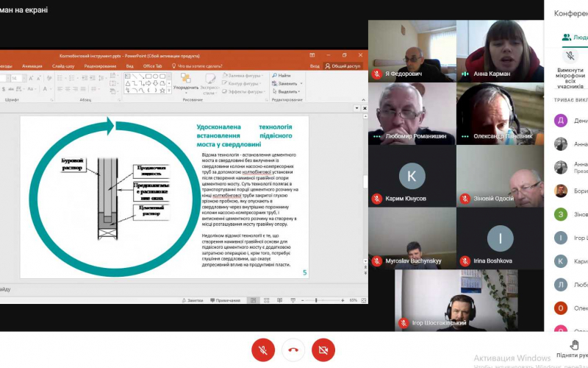Image resolution: width=588 pixels, height=368 pixels.
Task: Start the slide show from status bar icon
Action: point(293,300)
